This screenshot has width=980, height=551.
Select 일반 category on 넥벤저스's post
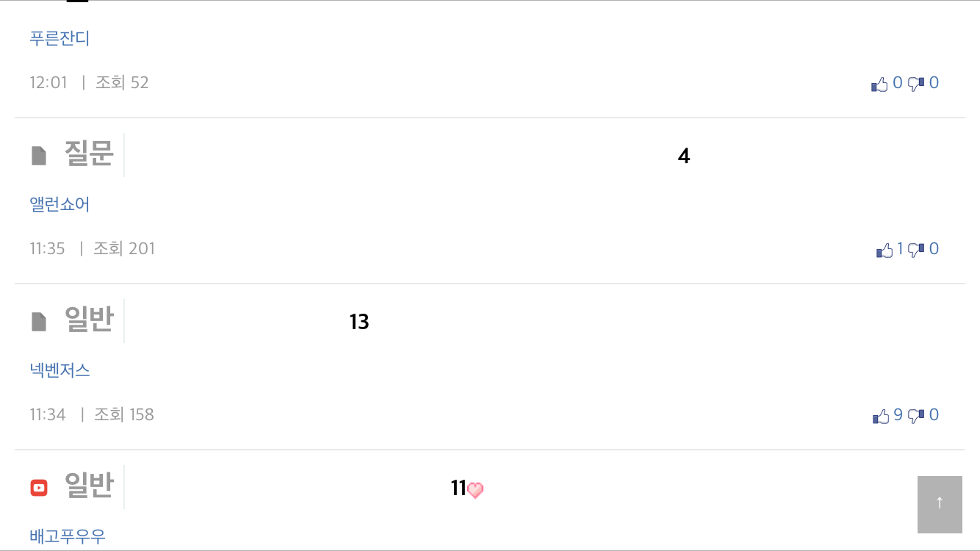coord(89,320)
